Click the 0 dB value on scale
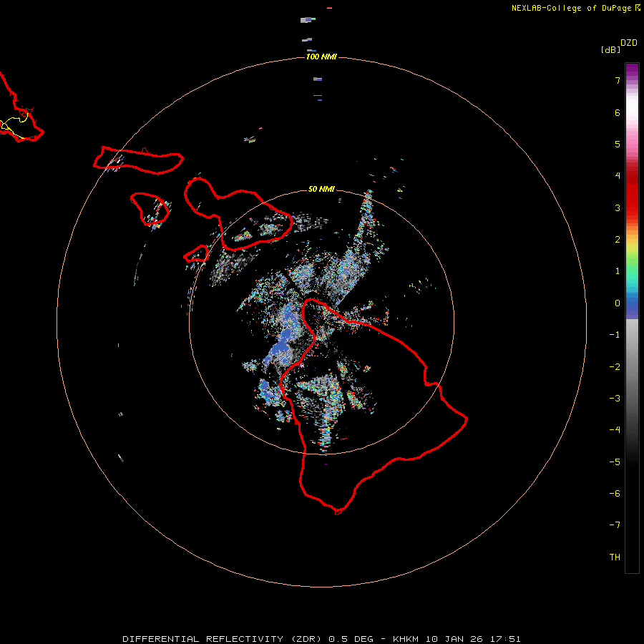The image size is (644, 644). click(x=618, y=303)
